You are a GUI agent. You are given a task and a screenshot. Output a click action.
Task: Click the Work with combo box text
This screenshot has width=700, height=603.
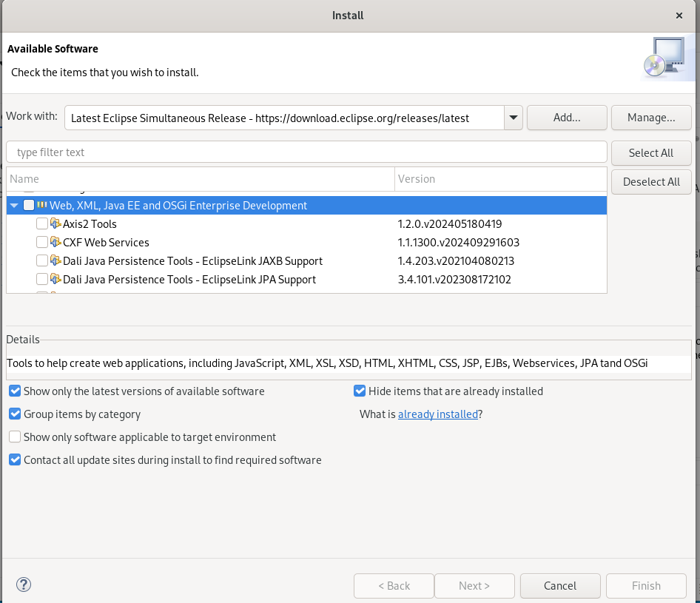pyautogui.click(x=284, y=118)
